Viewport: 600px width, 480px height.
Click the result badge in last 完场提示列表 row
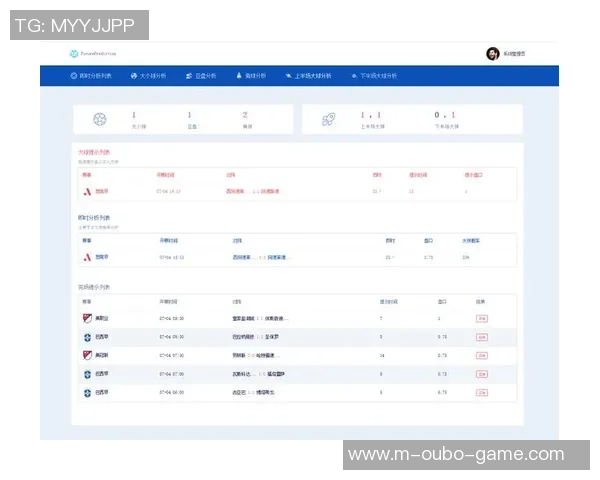coord(481,393)
